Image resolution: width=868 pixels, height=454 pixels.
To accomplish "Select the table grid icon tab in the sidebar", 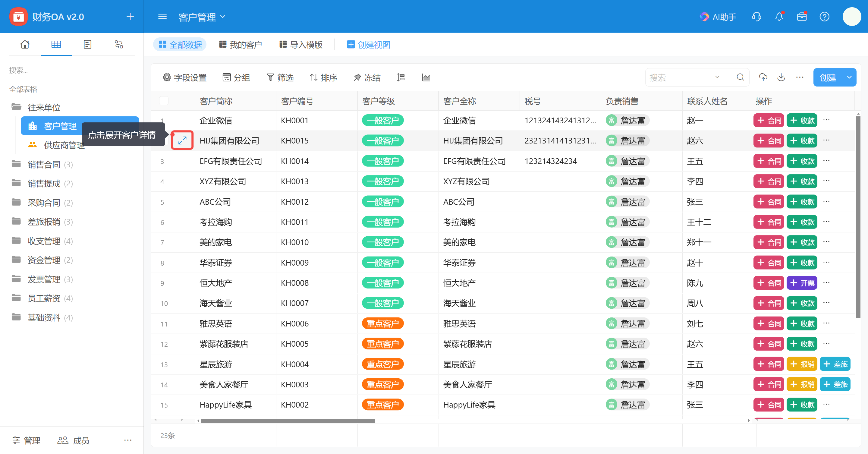I will (x=56, y=44).
